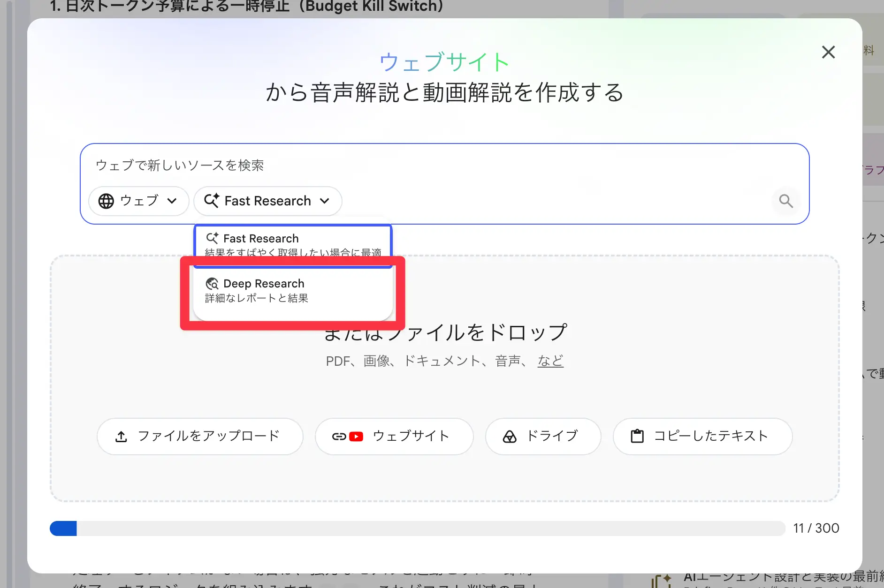884x588 pixels.
Task: Select the Deep Research menu option
Action: (x=293, y=291)
